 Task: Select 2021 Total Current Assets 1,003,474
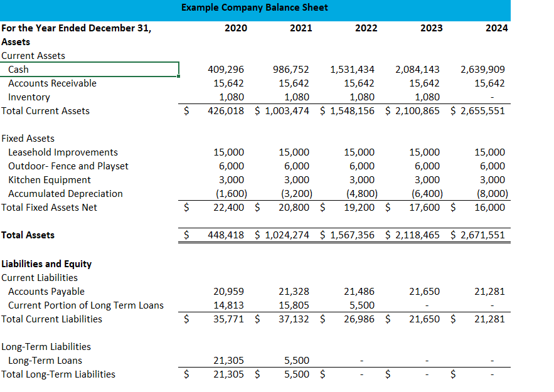(287, 111)
